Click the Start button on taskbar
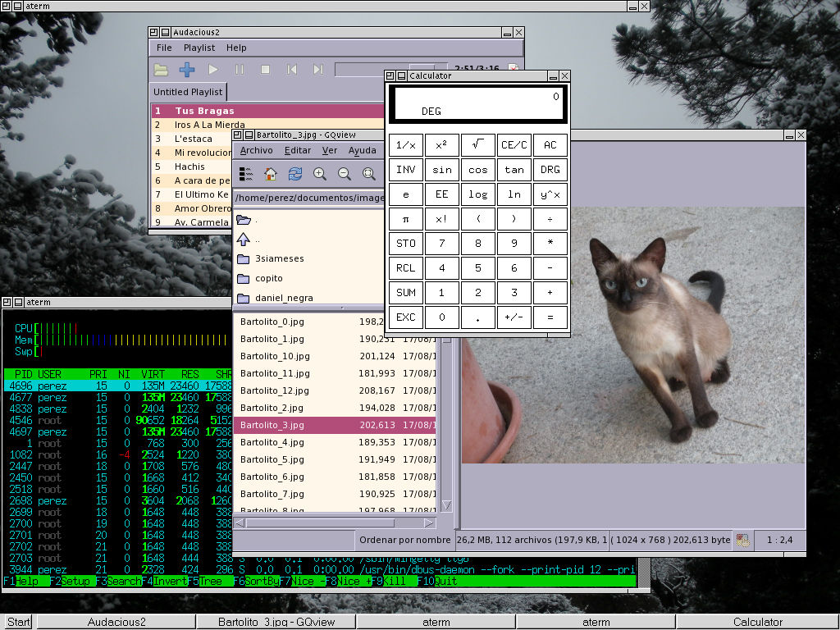 [x=18, y=622]
